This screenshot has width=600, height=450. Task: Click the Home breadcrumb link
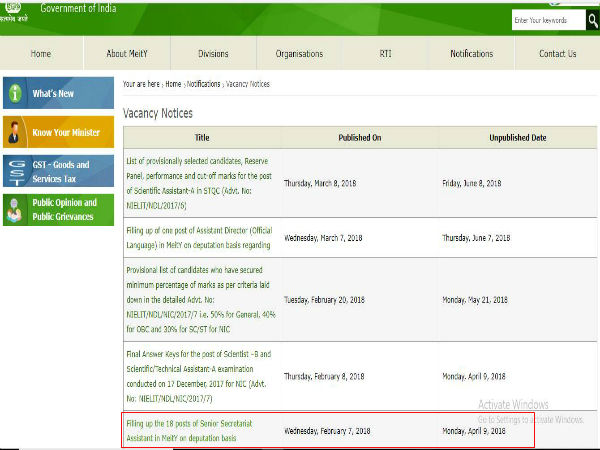(x=173, y=84)
